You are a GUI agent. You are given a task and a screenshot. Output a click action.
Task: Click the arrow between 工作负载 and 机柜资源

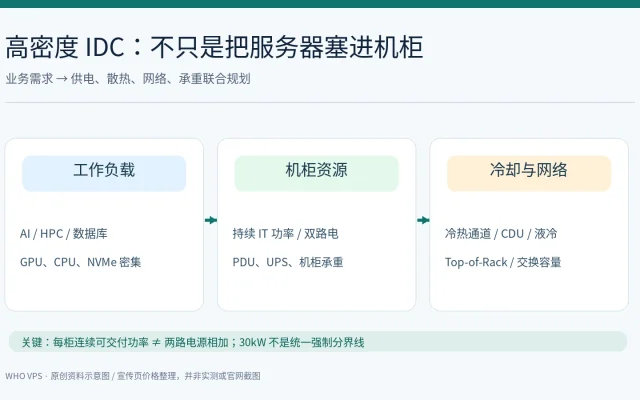click(211, 220)
